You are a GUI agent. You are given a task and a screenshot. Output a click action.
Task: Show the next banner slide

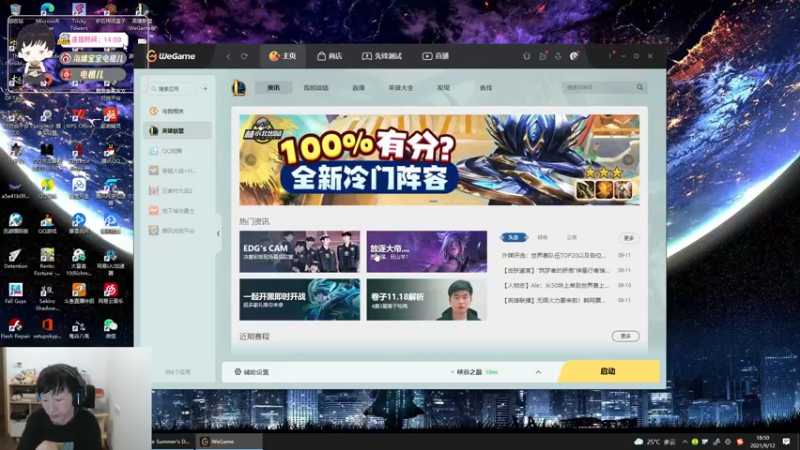click(628, 160)
